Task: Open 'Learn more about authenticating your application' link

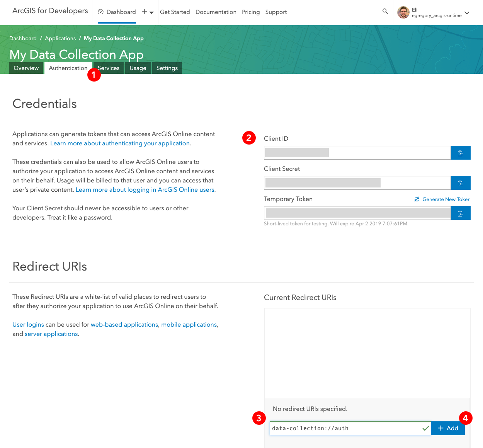Action: click(120, 143)
